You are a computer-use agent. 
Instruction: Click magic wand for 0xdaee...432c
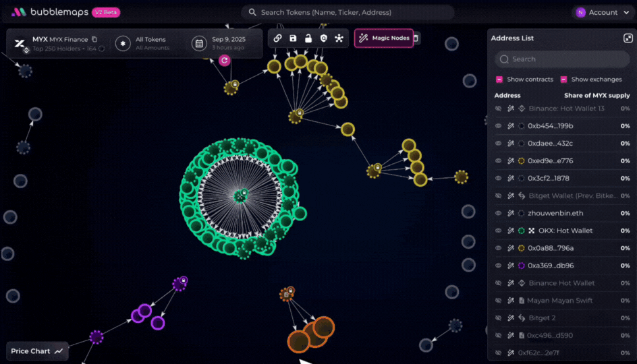511,144
